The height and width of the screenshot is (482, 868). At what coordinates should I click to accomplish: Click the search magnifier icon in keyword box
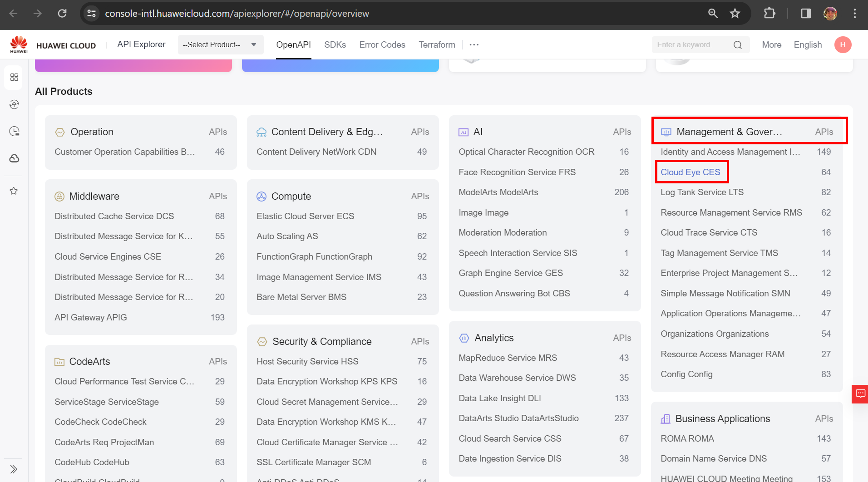point(737,44)
